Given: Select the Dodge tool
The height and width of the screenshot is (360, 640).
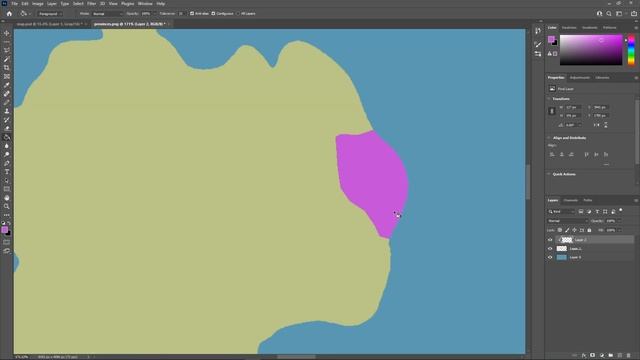Looking at the screenshot, I should [x=7, y=154].
